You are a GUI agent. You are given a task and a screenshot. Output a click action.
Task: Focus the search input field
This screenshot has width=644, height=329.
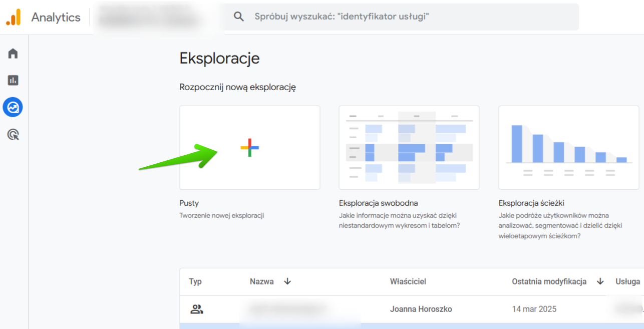pyautogui.click(x=401, y=17)
